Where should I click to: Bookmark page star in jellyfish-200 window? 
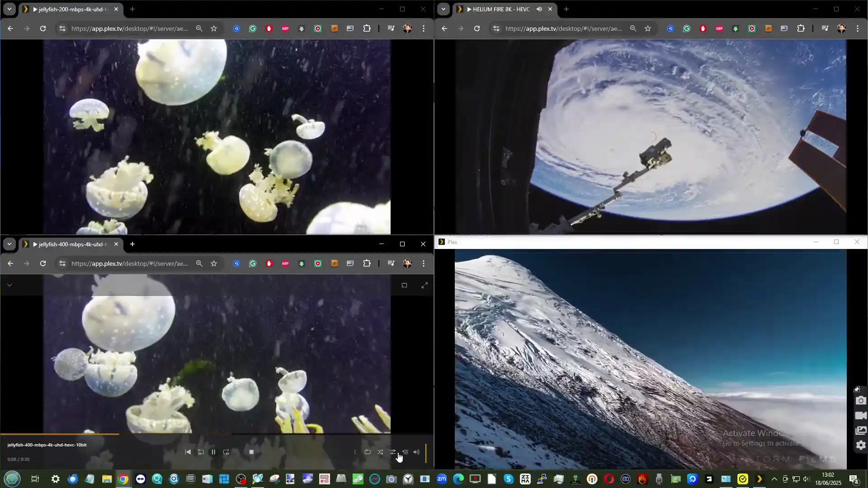coord(214,28)
